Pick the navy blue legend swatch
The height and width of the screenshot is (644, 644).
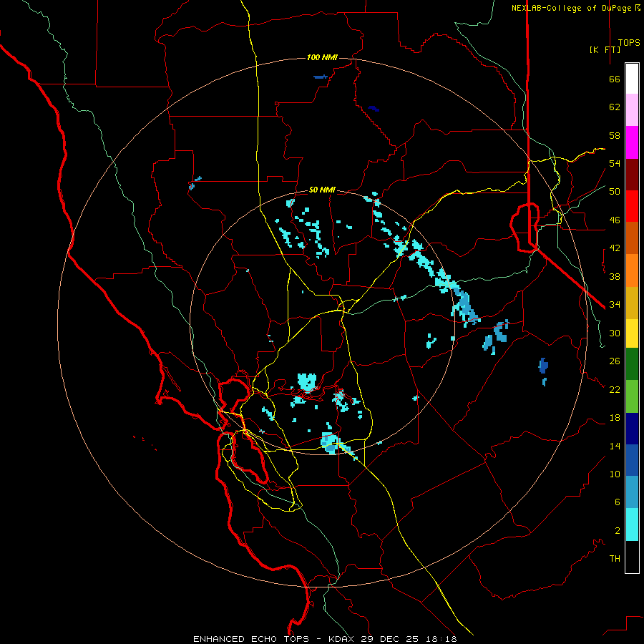pos(632,429)
